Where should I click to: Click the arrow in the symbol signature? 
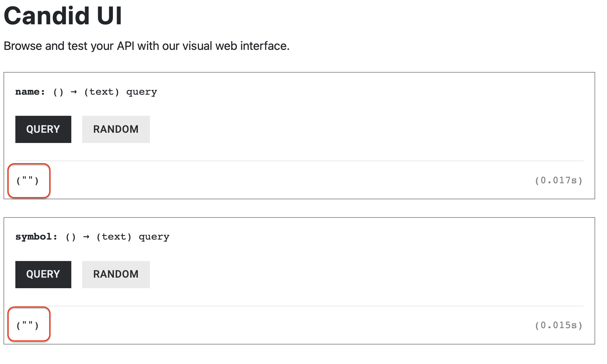[86, 237]
